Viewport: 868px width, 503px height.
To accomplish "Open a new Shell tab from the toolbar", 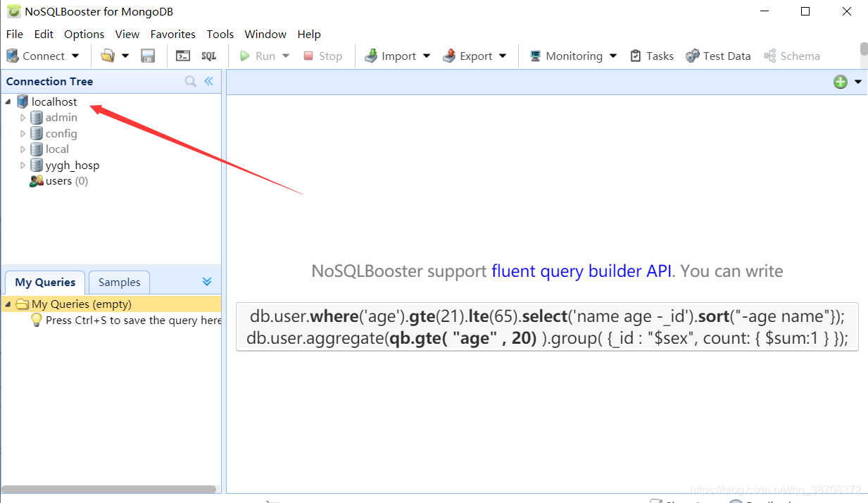I will pyautogui.click(x=183, y=55).
